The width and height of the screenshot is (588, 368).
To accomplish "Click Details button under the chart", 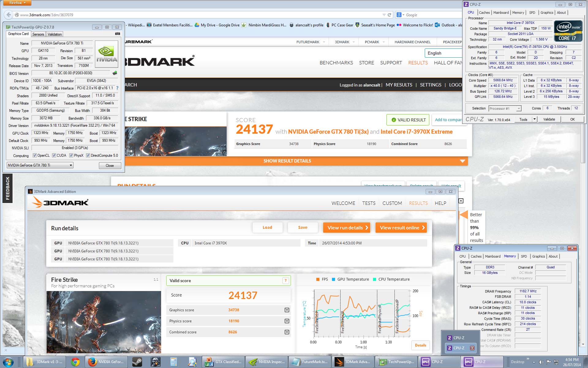I will point(420,345).
